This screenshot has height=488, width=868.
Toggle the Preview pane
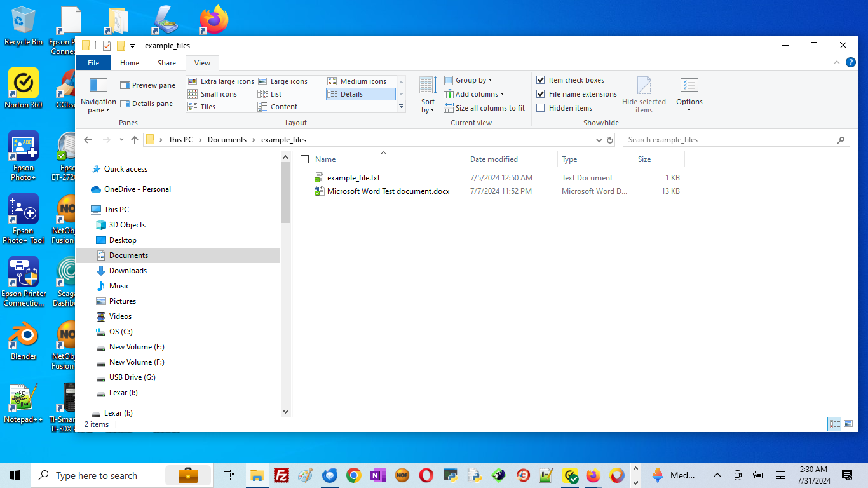pos(147,85)
